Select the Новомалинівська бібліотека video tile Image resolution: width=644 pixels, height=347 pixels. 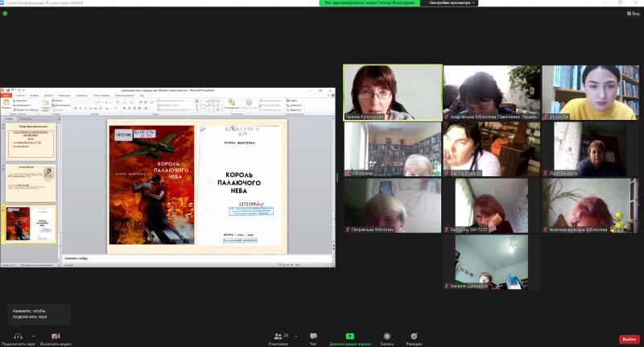coord(591,205)
